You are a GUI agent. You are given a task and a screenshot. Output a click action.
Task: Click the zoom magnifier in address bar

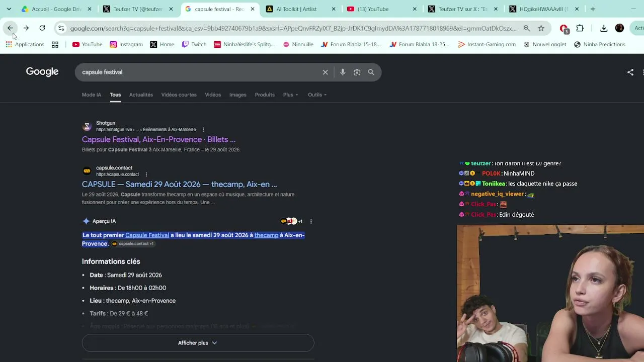click(x=527, y=28)
